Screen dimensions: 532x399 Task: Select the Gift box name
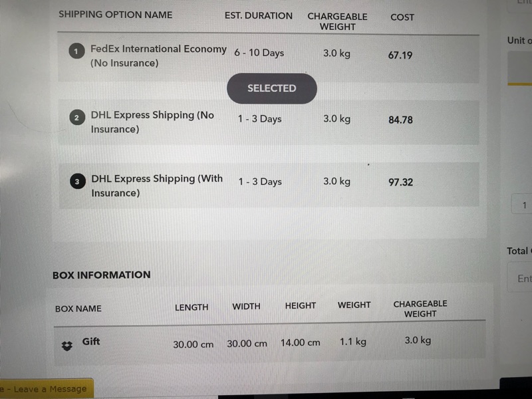pos(91,342)
